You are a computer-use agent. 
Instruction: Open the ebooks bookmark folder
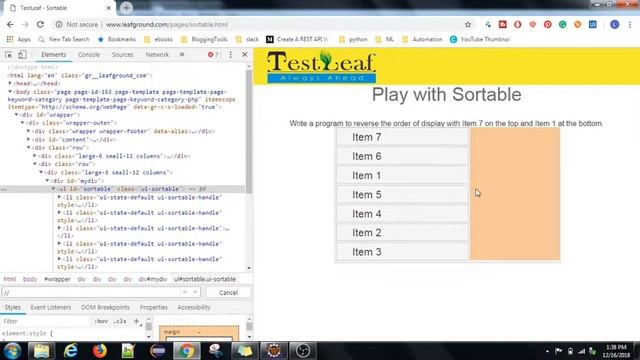click(159, 39)
